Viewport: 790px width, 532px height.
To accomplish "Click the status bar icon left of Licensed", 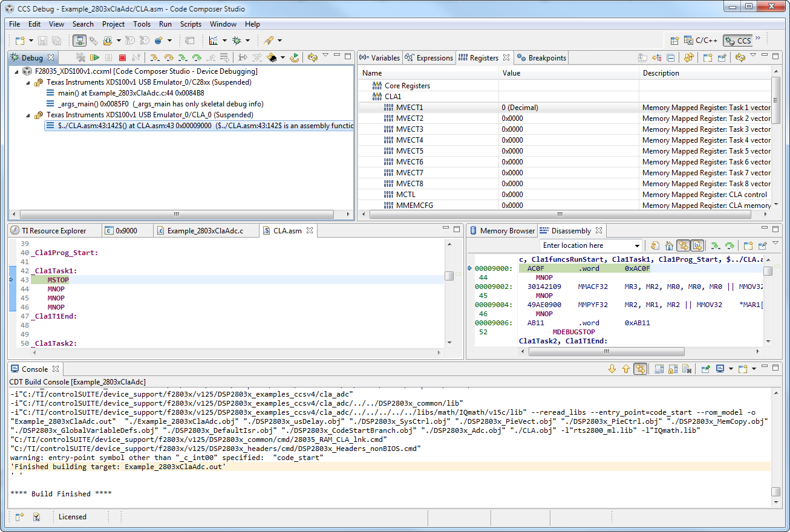I will [x=36, y=517].
